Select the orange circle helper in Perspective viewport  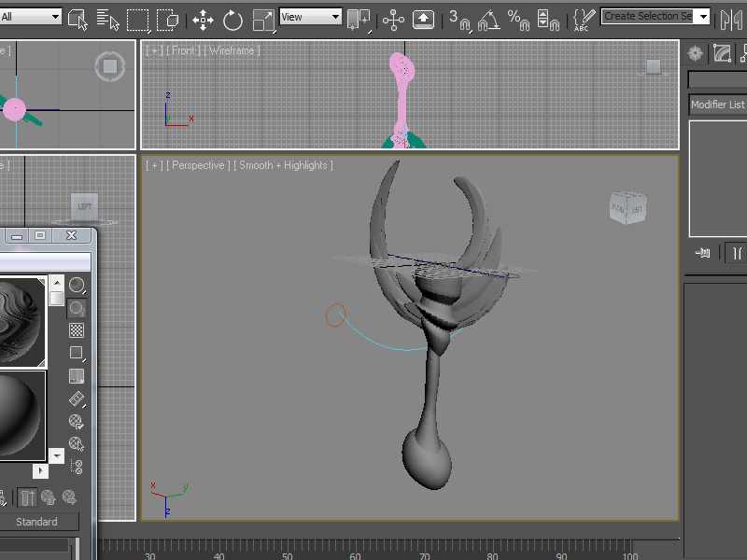(335, 315)
